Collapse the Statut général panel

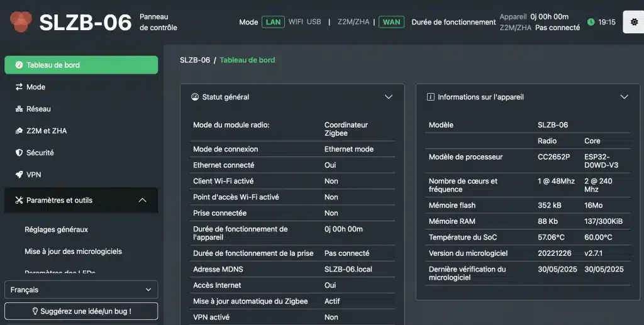click(389, 97)
